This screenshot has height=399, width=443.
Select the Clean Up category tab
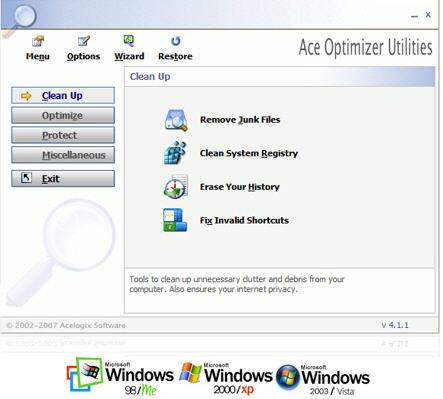point(63,96)
